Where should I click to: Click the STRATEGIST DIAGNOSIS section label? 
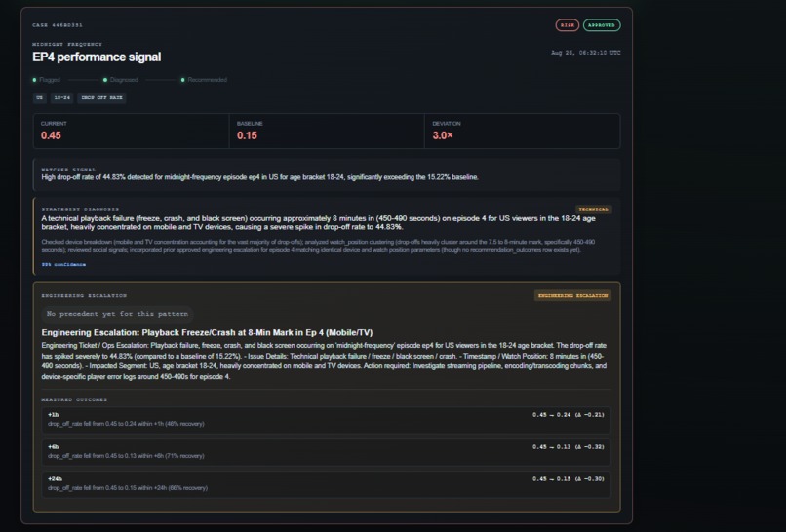80,209
